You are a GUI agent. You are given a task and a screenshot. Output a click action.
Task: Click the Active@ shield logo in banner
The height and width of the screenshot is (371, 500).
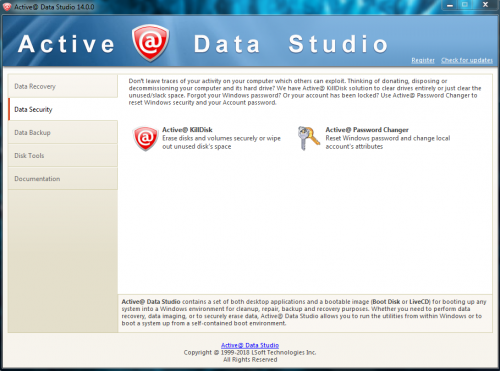pos(150,43)
